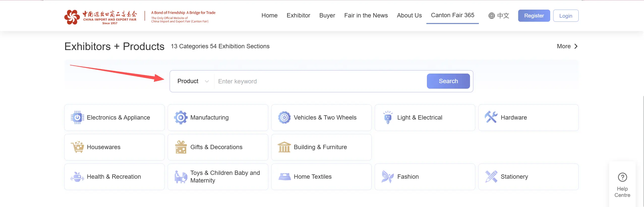The width and height of the screenshot is (644, 207).
Task: Open the About Us menu item
Action: 409,15
